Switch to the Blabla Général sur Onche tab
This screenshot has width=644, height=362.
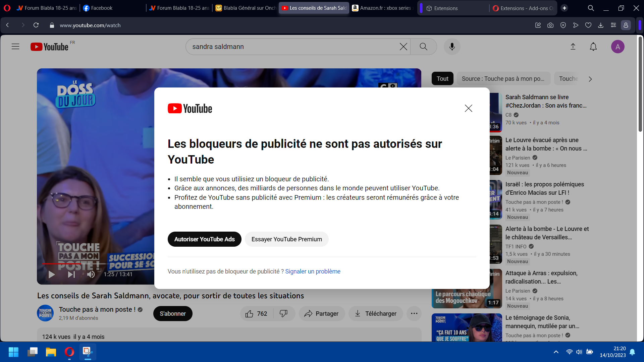point(246,8)
